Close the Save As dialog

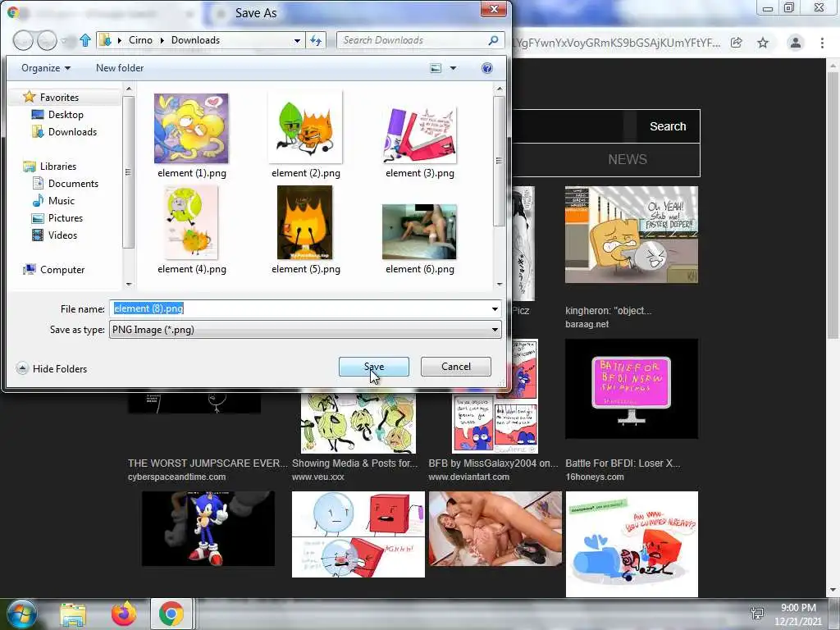(x=493, y=9)
